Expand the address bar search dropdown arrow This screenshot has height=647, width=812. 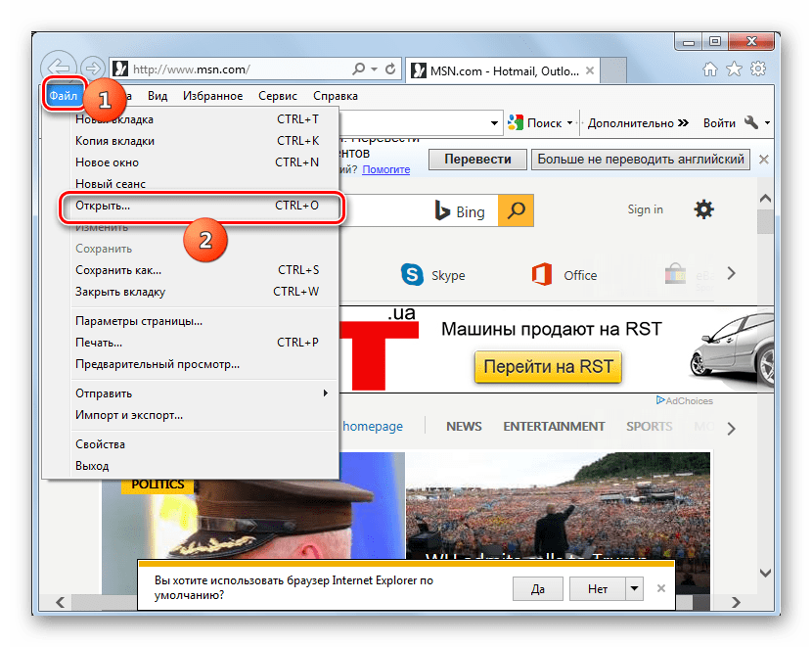374,69
